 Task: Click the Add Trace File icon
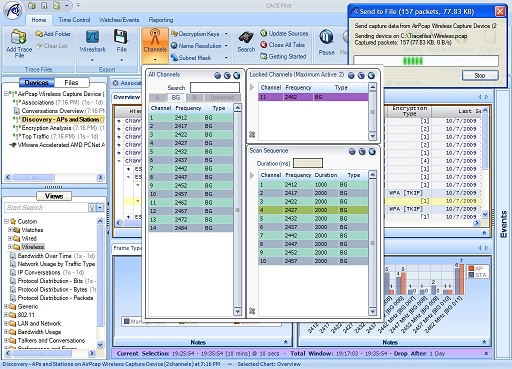[19, 37]
